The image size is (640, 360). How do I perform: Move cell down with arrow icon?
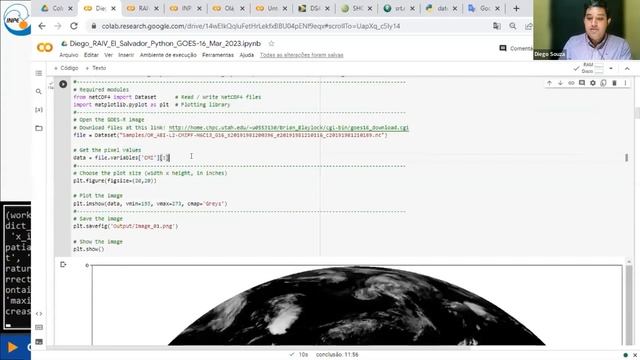pos(560,83)
